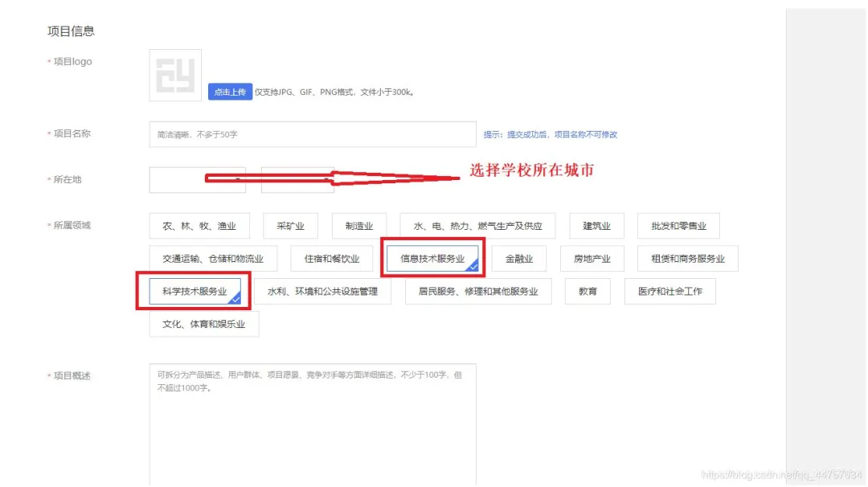This screenshot has height=487, width=868.
Task: Select the 农、林、牧、渔业 industry option
Action: [x=199, y=227]
